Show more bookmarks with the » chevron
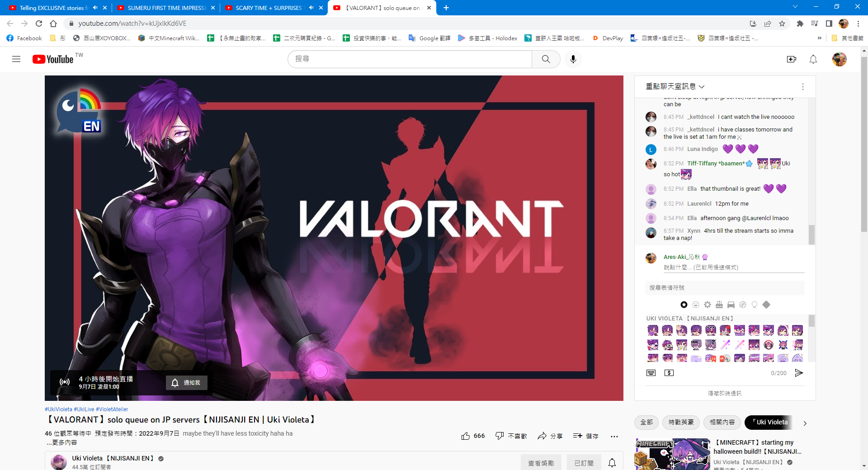868x470 pixels. (819, 38)
